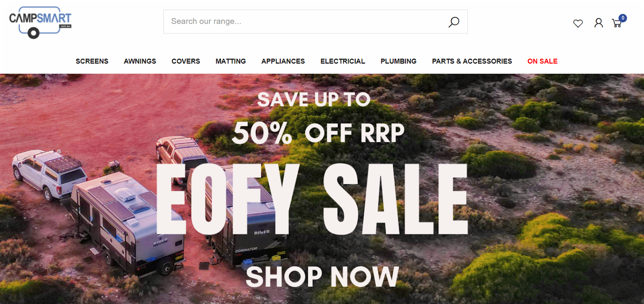This screenshot has width=644, height=304.
Task: Click the EOFY SALE banner text
Action: click(312, 199)
